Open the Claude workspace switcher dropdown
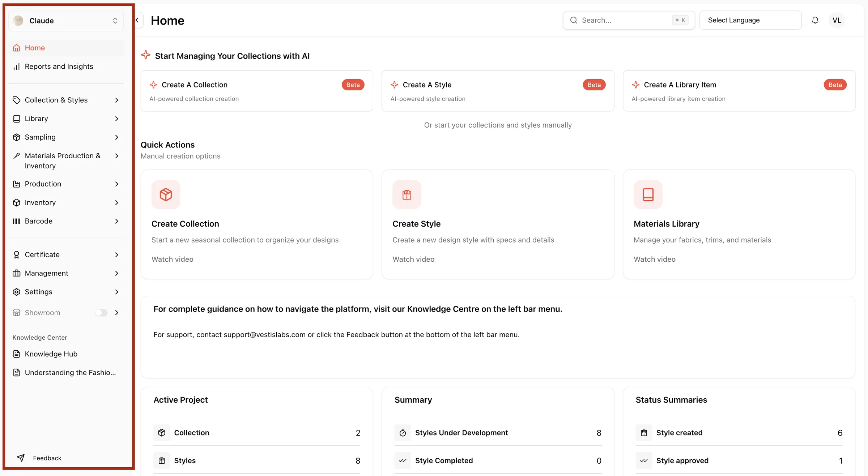 [x=66, y=21]
